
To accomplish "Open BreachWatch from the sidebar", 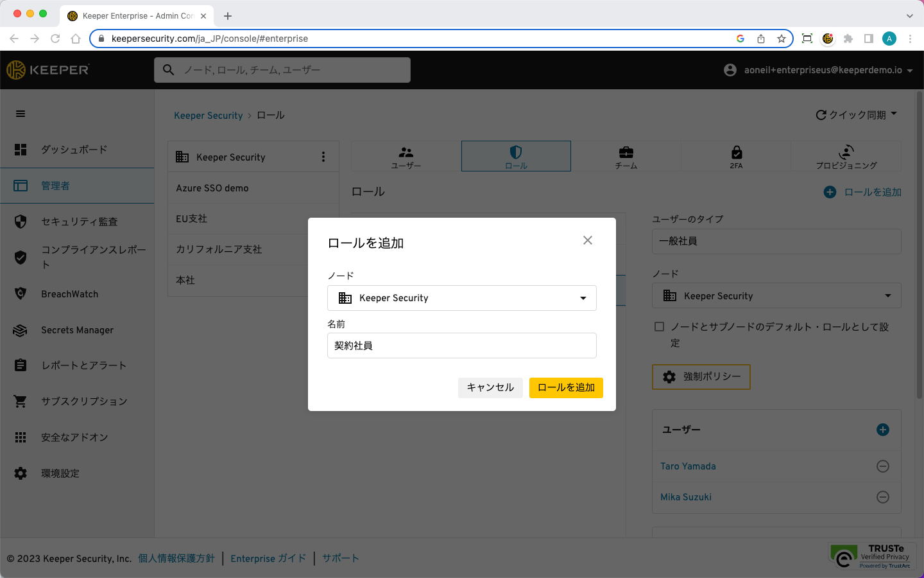I will pos(69,294).
